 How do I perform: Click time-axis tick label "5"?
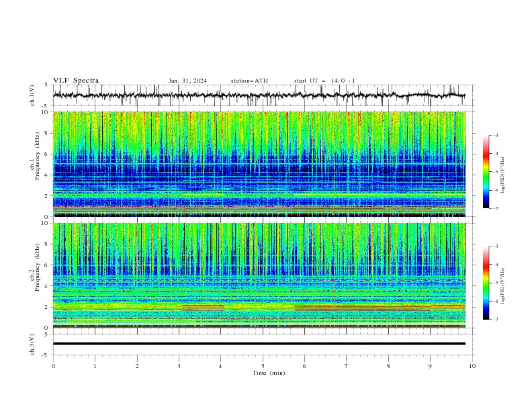(x=263, y=366)
